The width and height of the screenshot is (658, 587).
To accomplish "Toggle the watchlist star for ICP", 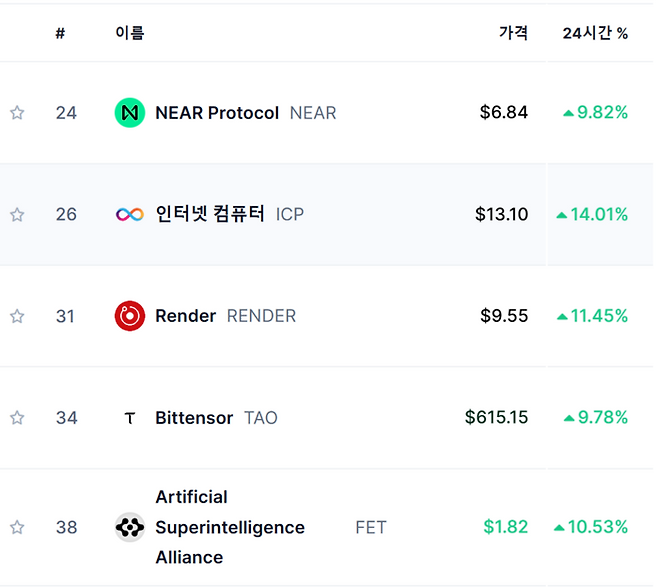I will point(17,214).
